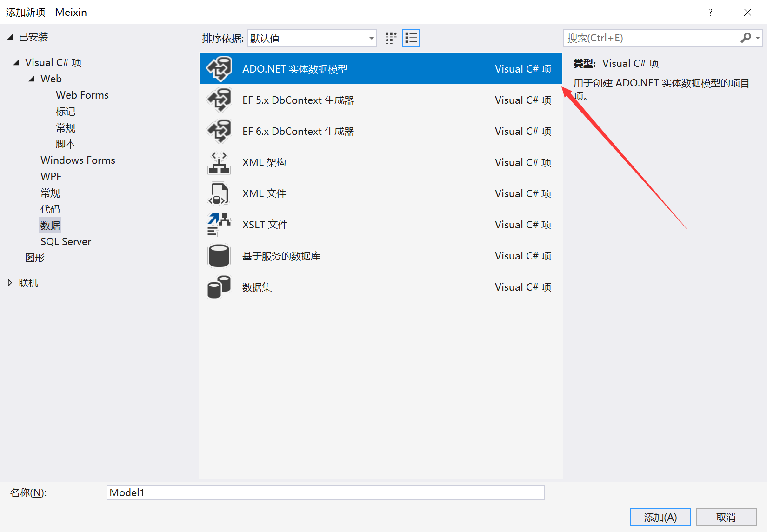Select the XML 架构 row label

coord(264,162)
